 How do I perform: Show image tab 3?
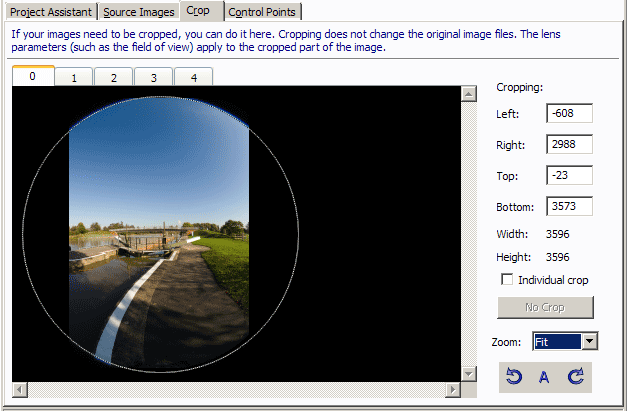[x=153, y=77]
